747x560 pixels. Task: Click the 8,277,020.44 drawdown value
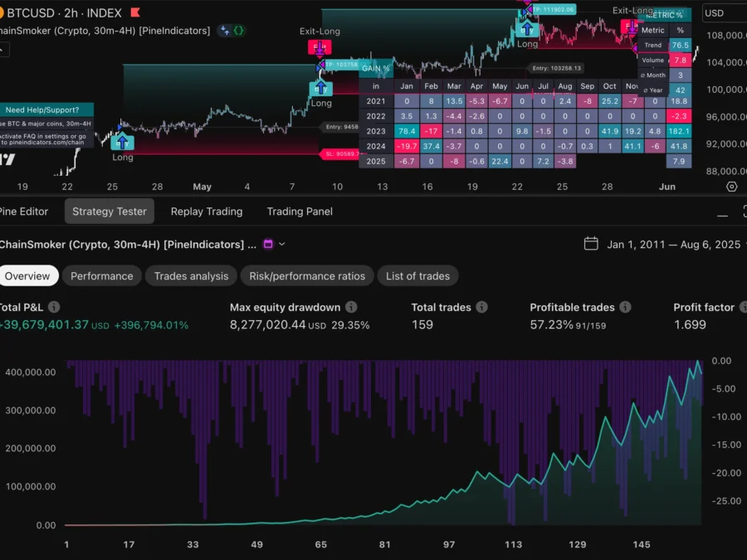click(x=268, y=324)
